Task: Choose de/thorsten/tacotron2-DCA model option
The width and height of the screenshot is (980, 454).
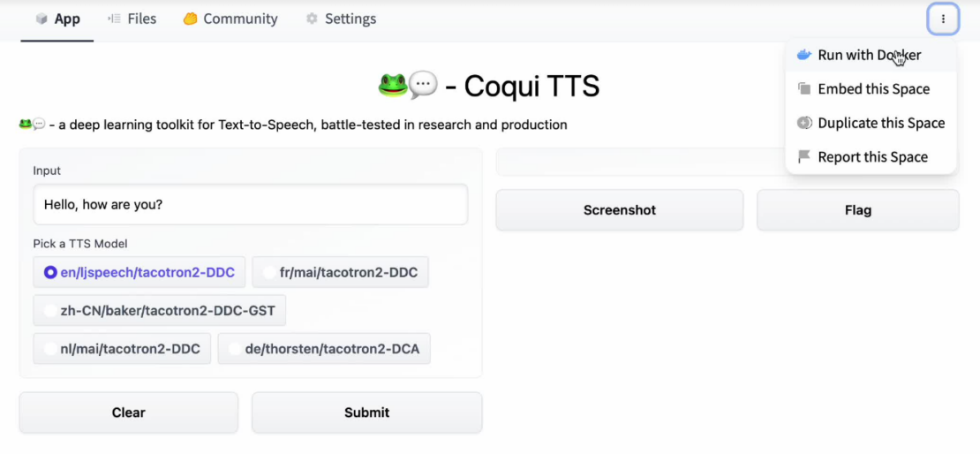Action: coord(235,349)
